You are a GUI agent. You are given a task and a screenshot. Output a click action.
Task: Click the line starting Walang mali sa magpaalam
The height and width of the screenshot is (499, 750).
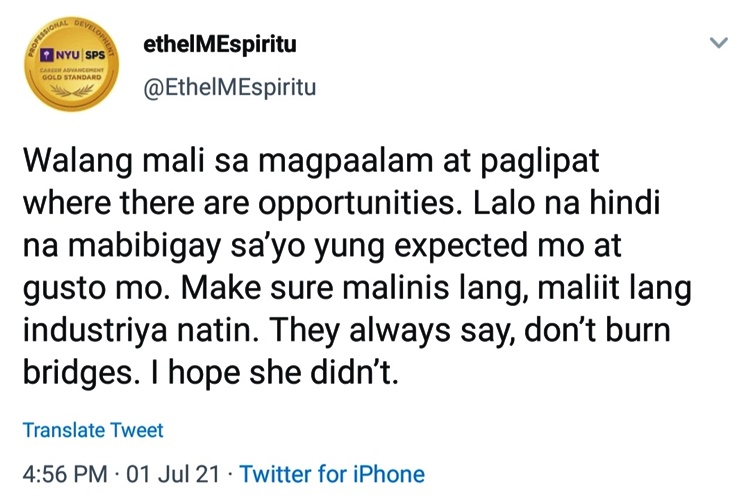tap(311, 161)
